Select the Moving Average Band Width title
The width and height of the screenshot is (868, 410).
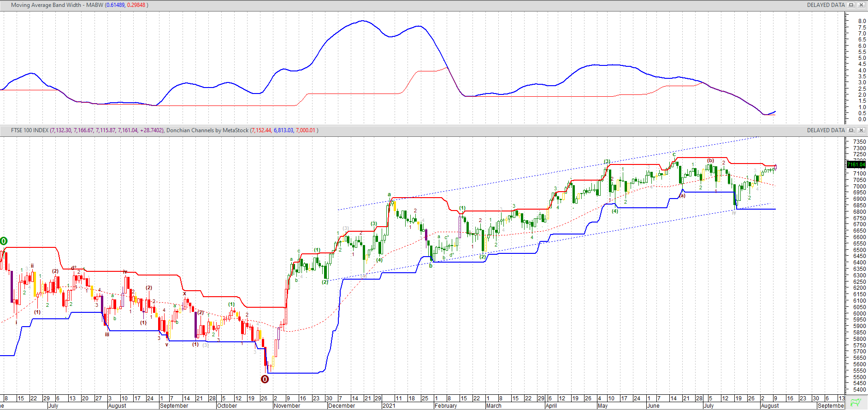(x=57, y=5)
